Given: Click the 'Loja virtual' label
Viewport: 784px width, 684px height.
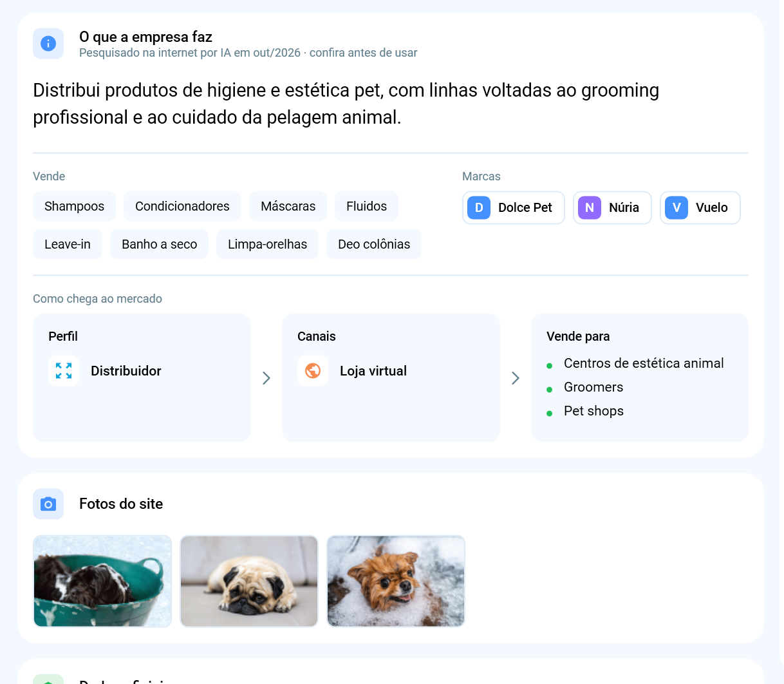Looking at the screenshot, I should (x=373, y=371).
